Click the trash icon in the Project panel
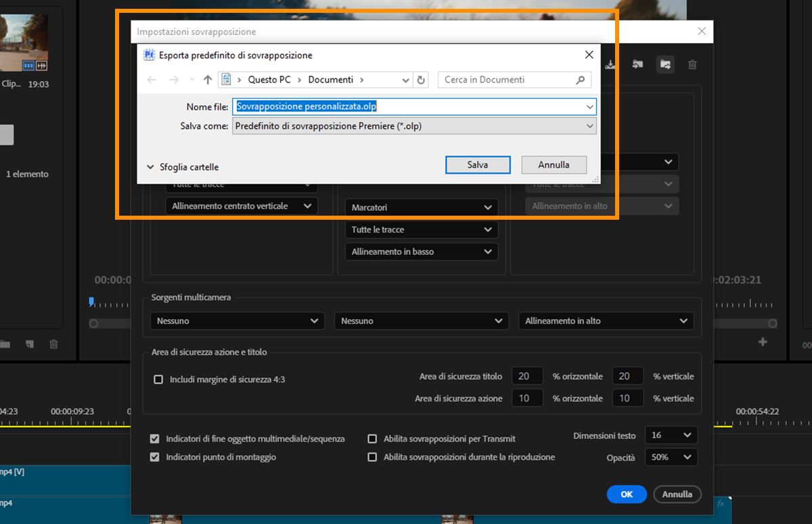The image size is (812, 524). coord(53,344)
